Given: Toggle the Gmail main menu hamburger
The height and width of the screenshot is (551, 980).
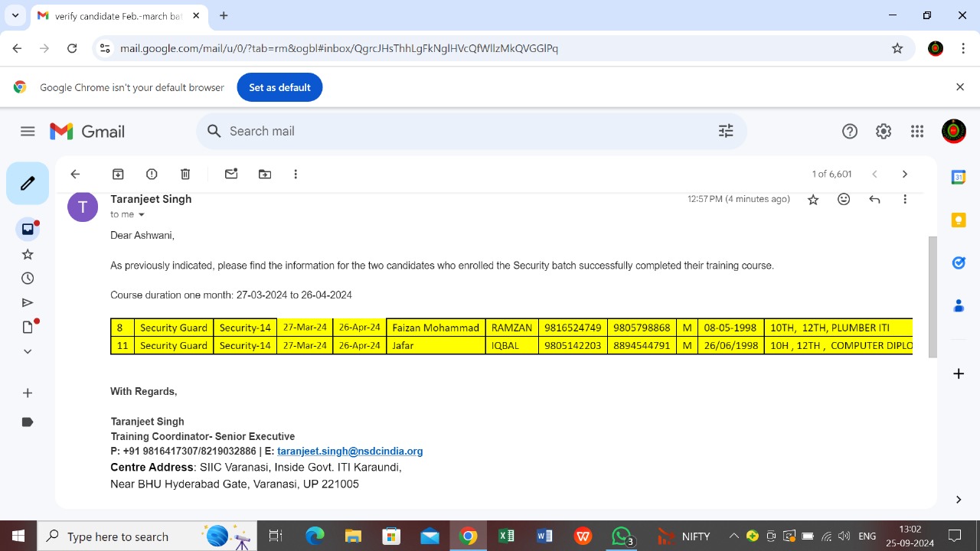Looking at the screenshot, I should click(28, 132).
